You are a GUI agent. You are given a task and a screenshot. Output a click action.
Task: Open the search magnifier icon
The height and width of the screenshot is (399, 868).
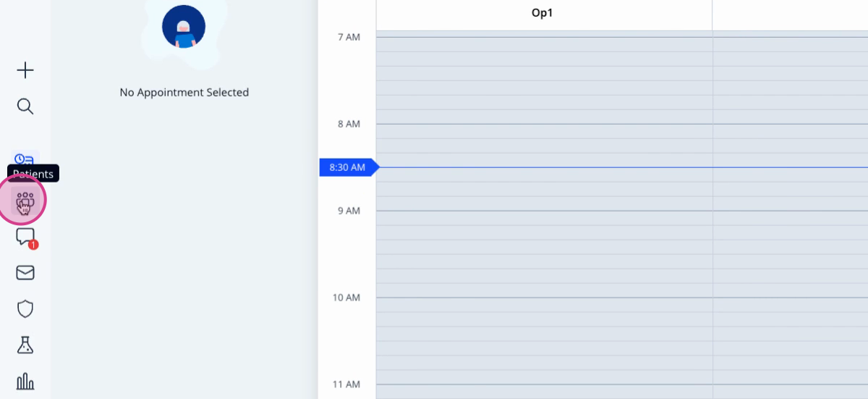tap(25, 107)
